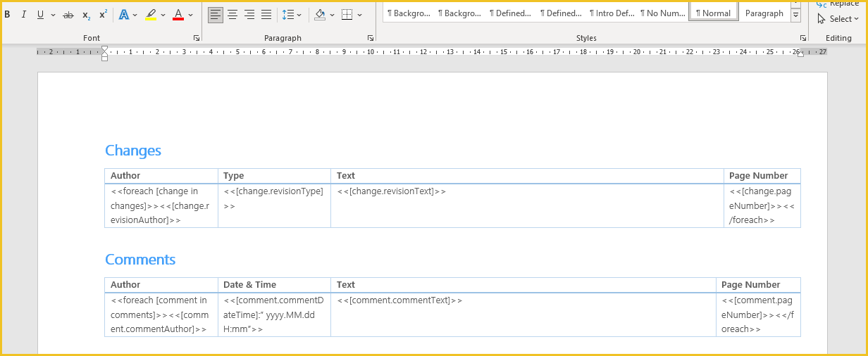868x356 pixels.
Task: Click the Changes heading
Action: [x=133, y=151]
